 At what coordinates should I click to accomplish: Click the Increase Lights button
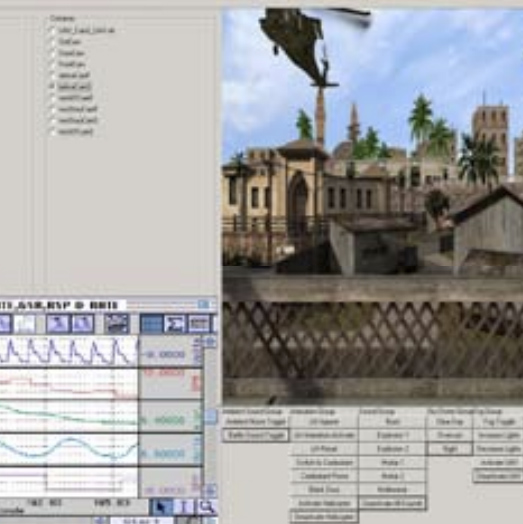click(498, 435)
